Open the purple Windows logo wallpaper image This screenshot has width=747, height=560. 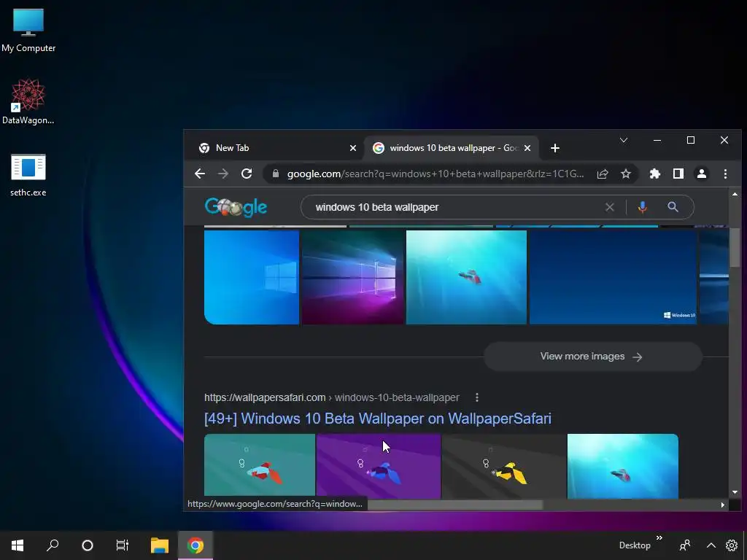click(352, 277)
